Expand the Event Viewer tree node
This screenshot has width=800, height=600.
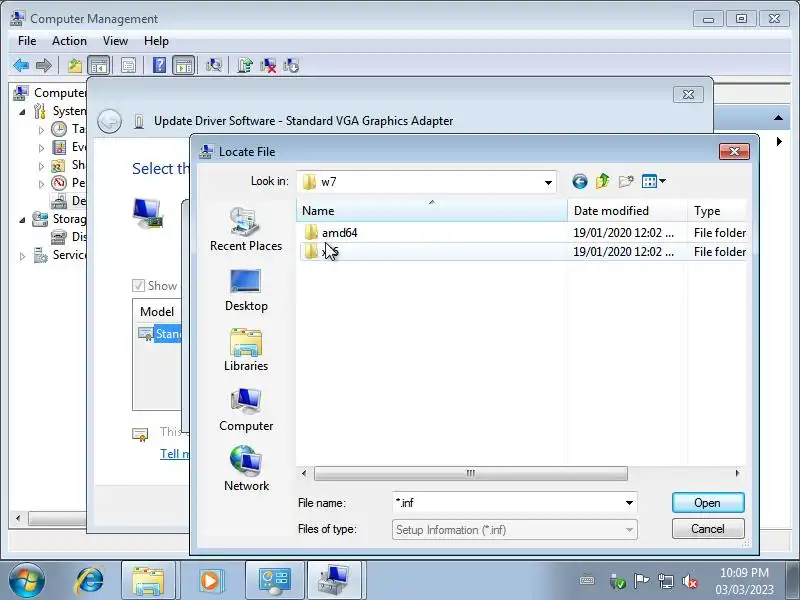41,148
